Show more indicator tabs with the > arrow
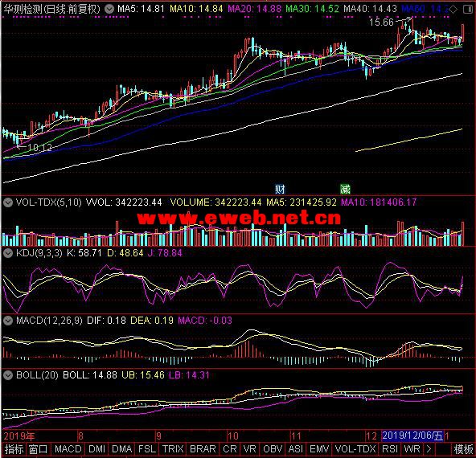 [429, 449]
